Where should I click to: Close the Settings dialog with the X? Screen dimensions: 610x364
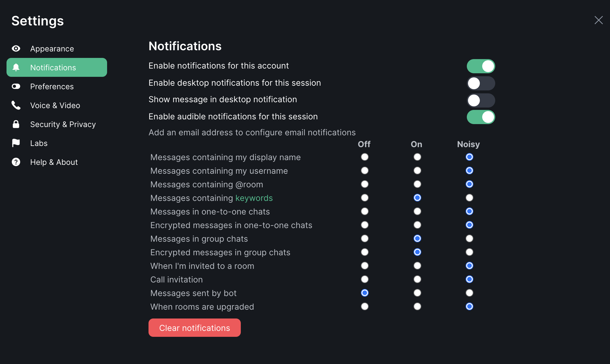(x=598, y=20)
